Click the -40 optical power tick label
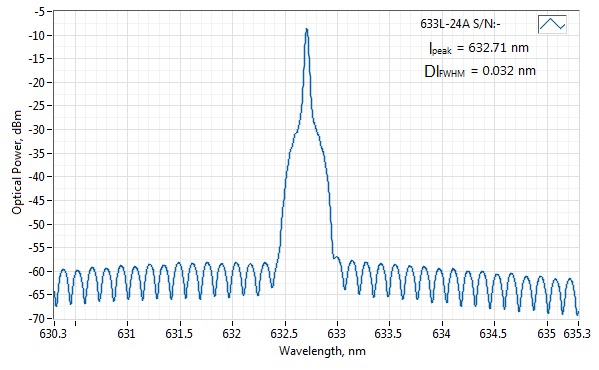 coord(37,176)
